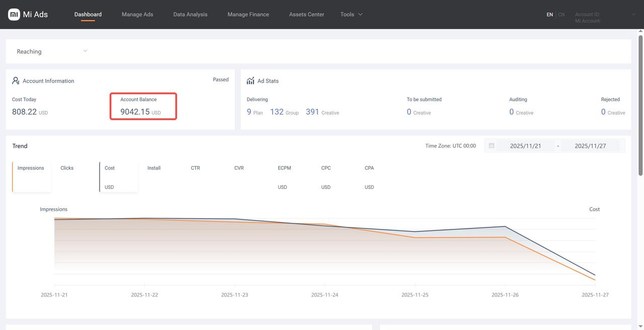Toggle the Impressions metric card
The image size is (644, 330).
tap(31, 177)
